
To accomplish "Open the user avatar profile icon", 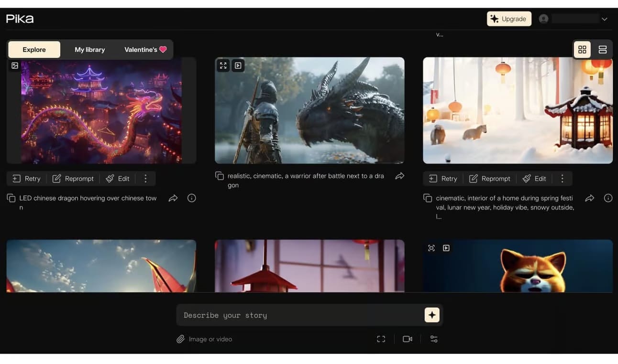I will (543, 19).
